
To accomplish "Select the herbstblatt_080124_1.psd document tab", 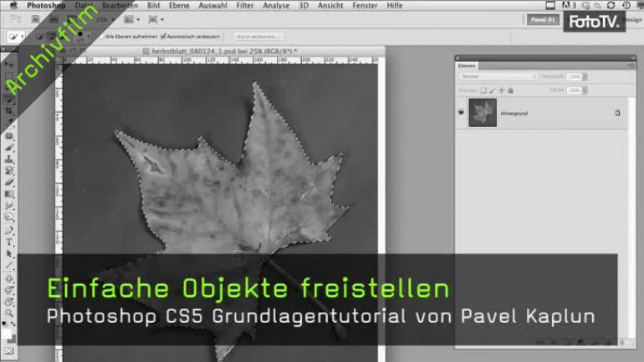I will click(x=224, y=51).
